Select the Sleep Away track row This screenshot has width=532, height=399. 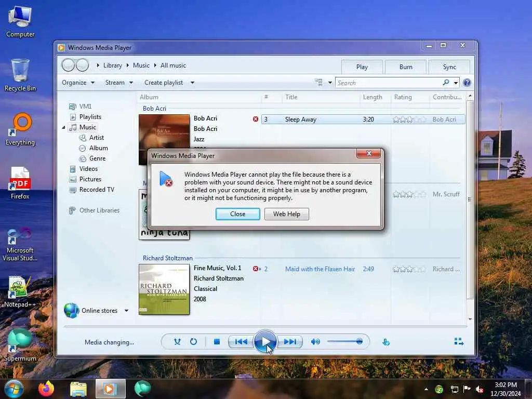(x=363, y=119)
